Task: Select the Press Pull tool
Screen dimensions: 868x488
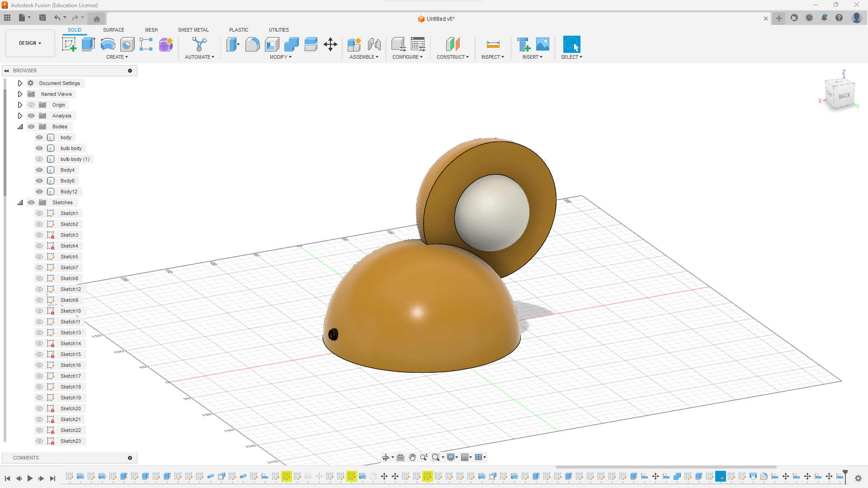Action: click(233, 44)
